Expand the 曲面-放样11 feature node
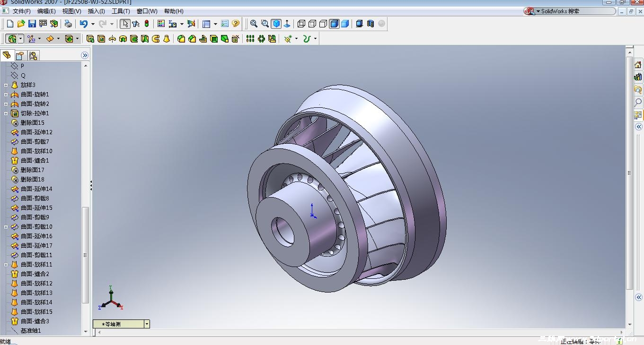Image resolution: width=644 pixels, height=345 pixels. pyautogui.click(x=6, y=265)
